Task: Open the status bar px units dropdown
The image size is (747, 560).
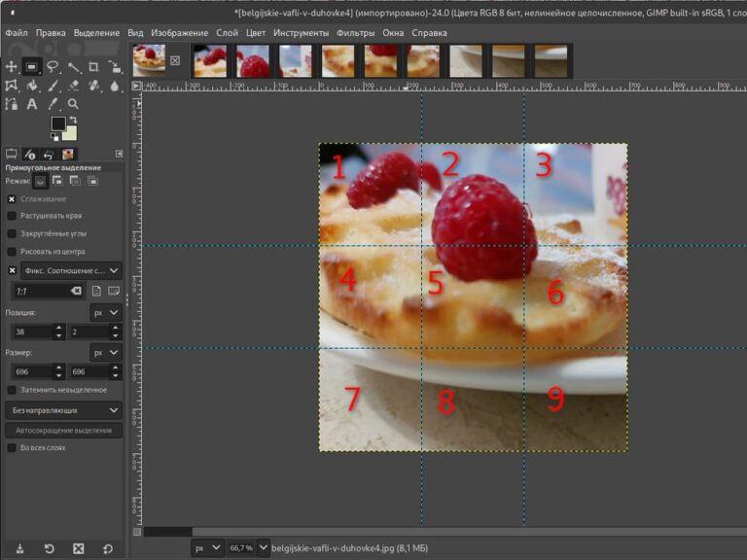Action: (x=207, y=548)
